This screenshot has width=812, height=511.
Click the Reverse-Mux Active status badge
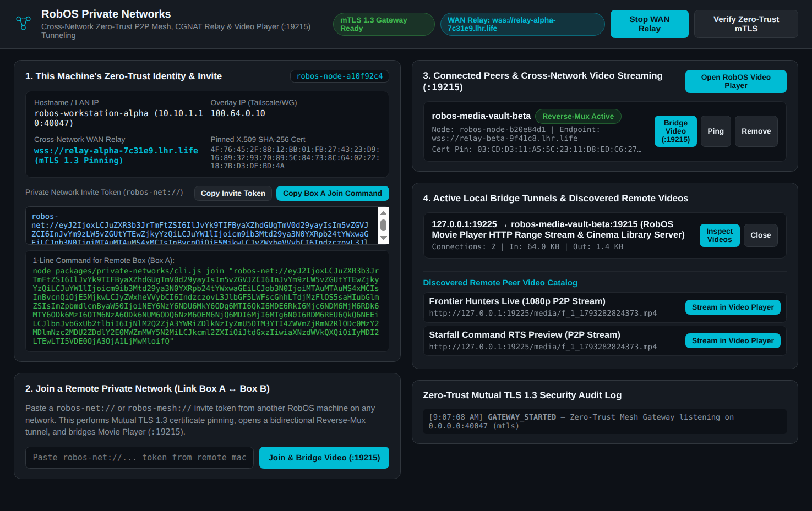(x=578, y=116)
